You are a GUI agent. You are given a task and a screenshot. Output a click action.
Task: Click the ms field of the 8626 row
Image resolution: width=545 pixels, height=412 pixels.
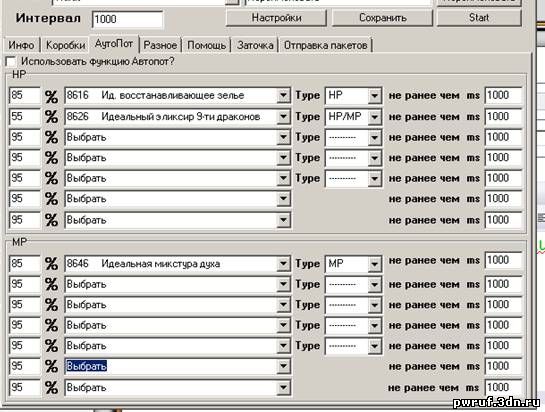pos(503,116)
